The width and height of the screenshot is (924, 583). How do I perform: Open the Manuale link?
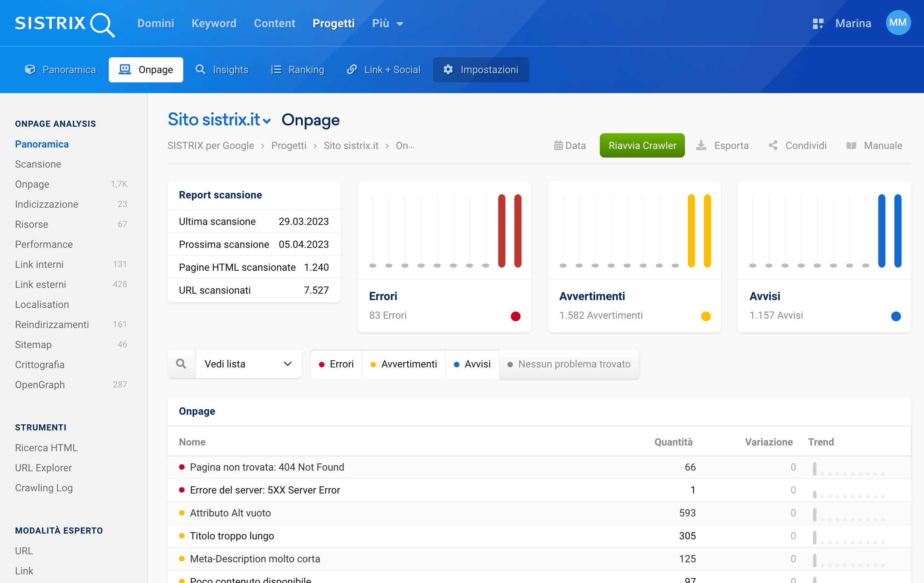pyautogui.click(x=874, y=145)
